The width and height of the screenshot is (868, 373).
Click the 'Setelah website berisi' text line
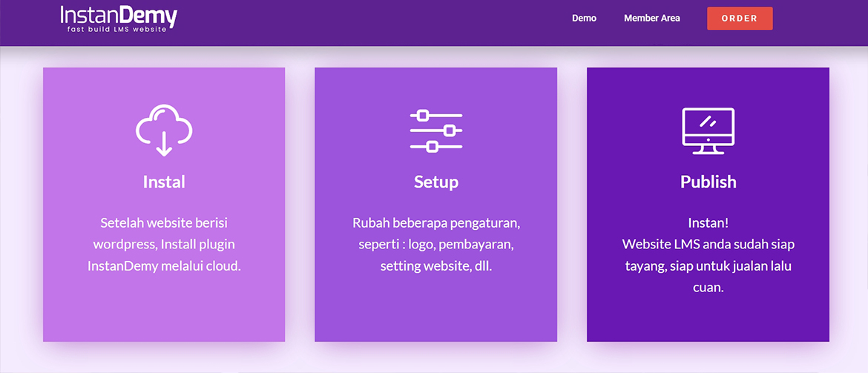(x=164, y=222)
